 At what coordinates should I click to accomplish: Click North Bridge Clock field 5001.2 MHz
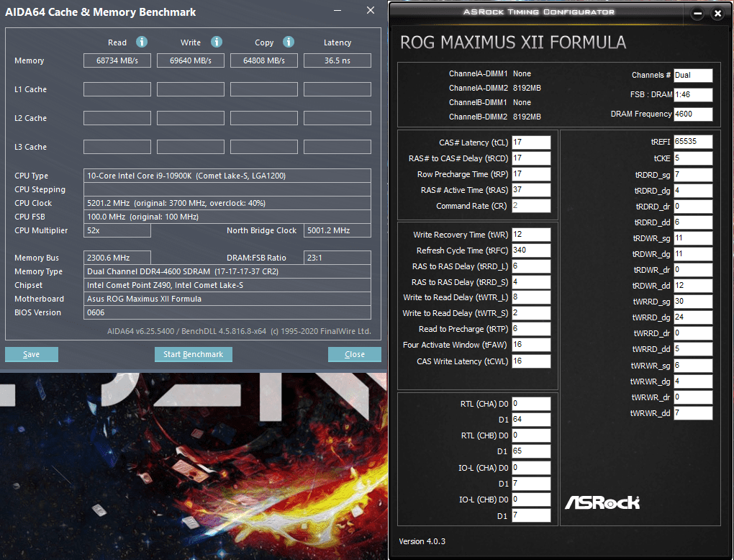[x=337, y=230]
